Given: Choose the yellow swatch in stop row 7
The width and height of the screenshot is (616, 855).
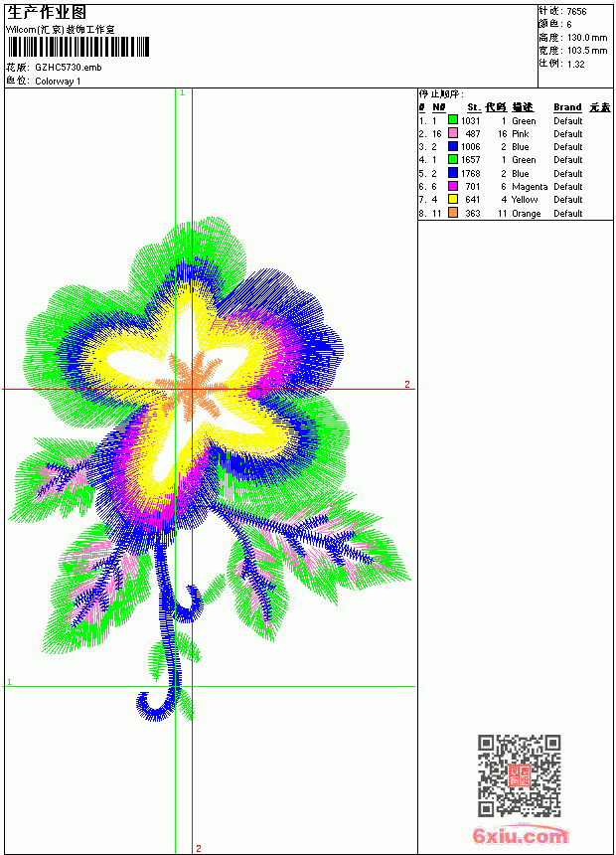Looking at the screenshot, I should pos(452,199).
